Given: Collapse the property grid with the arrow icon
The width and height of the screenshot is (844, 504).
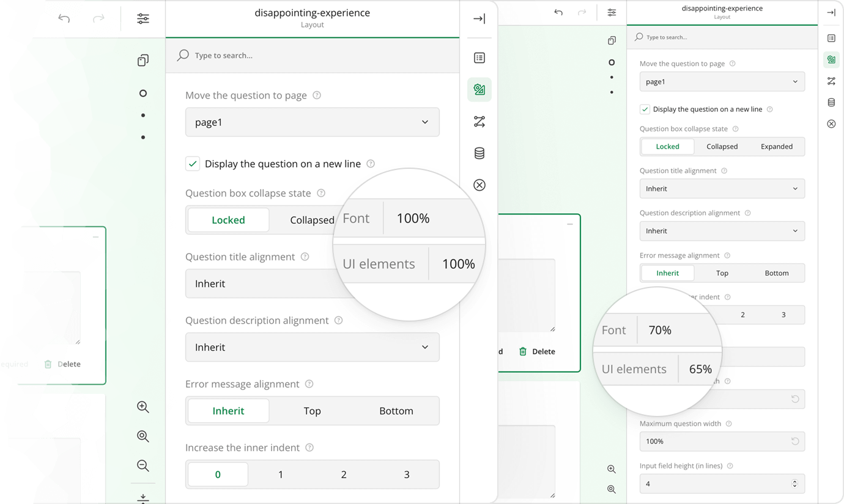Looking at the screenshot, I should pos(479,18).
